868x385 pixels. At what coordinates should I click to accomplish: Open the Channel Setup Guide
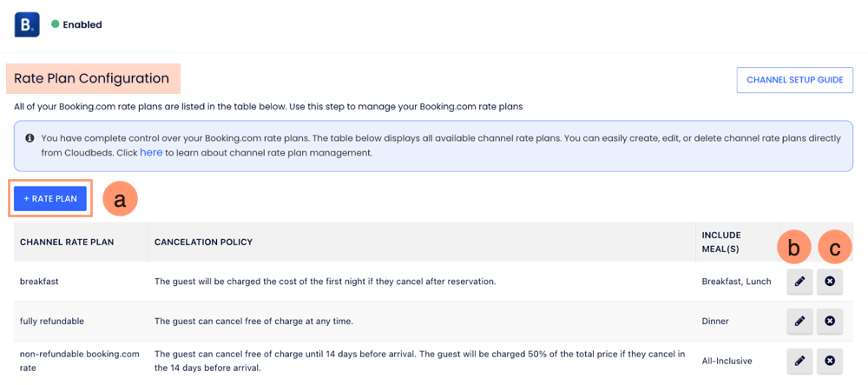794,80
